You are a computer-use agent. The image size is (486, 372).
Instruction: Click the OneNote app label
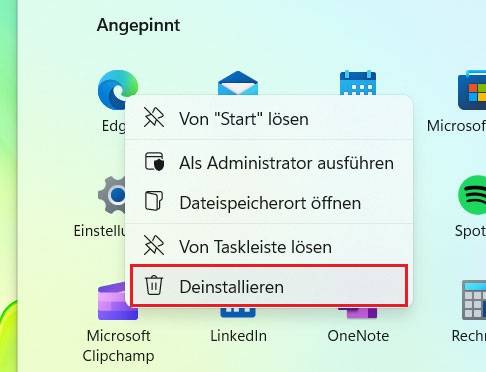click(x=358, y=336)
